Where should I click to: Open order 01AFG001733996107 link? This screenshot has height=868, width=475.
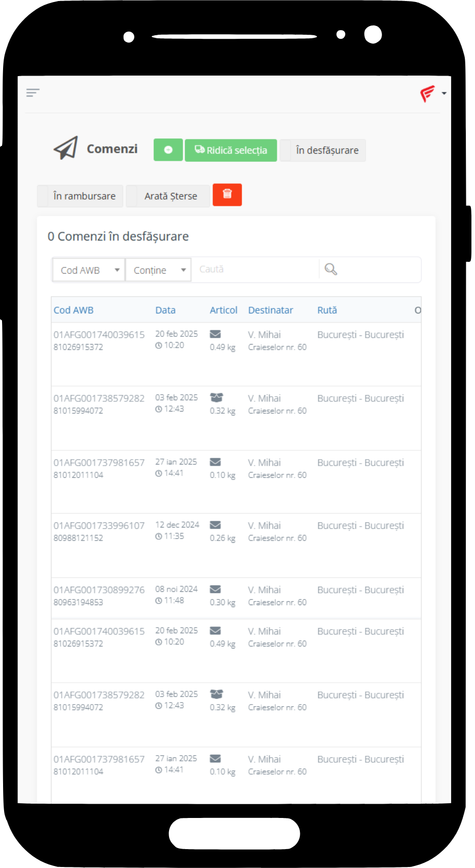(x=99, y=525)
